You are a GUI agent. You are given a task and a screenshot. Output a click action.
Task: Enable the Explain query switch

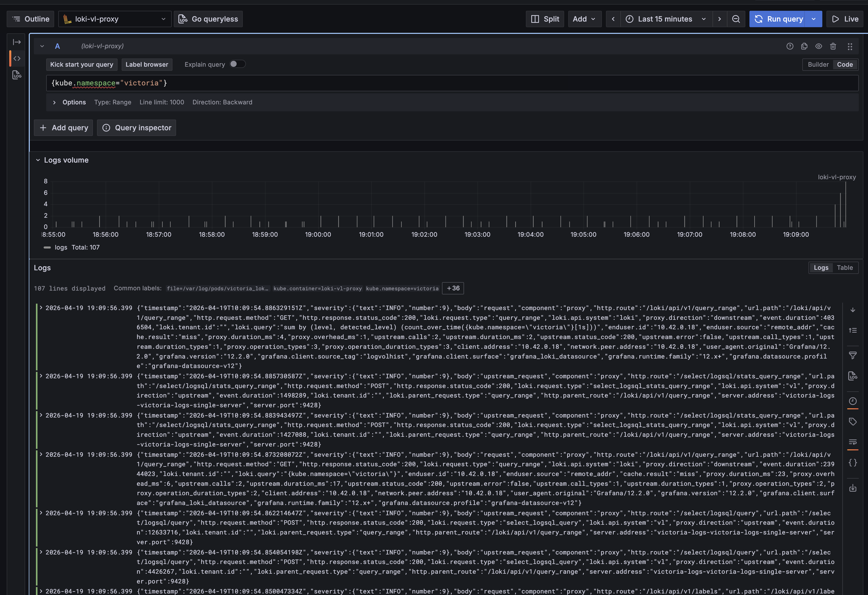(x=237, y=64)
